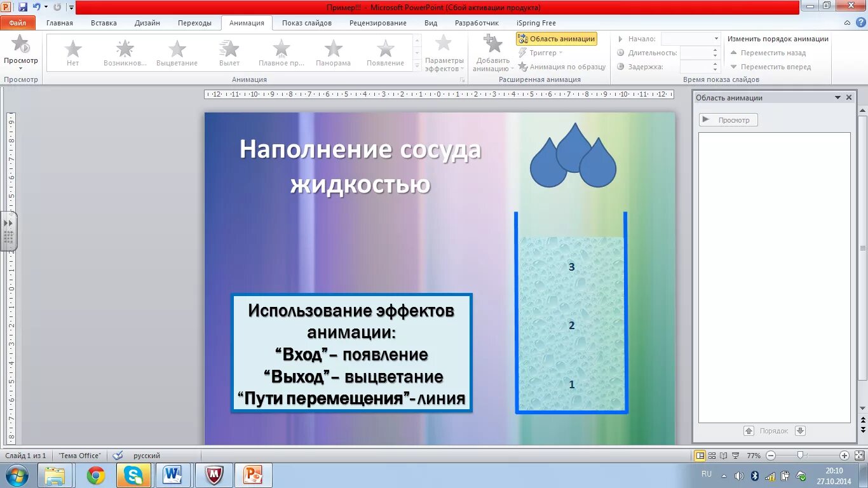Image resolution: width=868 pixels, height=488 pixels.
Task: Close the Область анимации pane
Action: coord(849,98)
